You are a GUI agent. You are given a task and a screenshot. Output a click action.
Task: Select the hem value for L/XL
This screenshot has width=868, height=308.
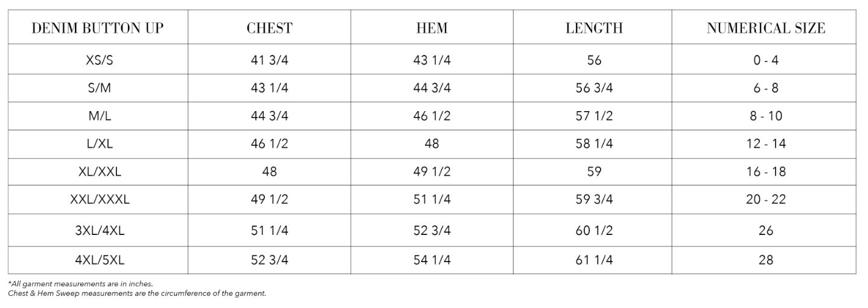(432, 144)
